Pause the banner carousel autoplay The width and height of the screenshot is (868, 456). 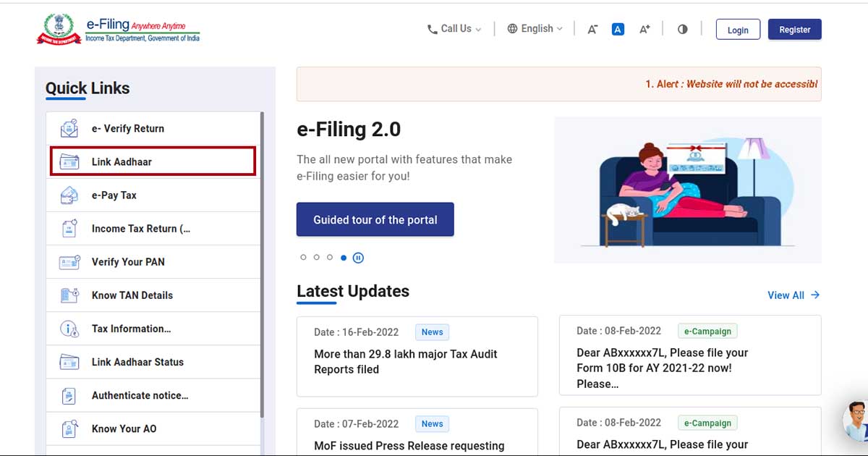coord(358,258)
